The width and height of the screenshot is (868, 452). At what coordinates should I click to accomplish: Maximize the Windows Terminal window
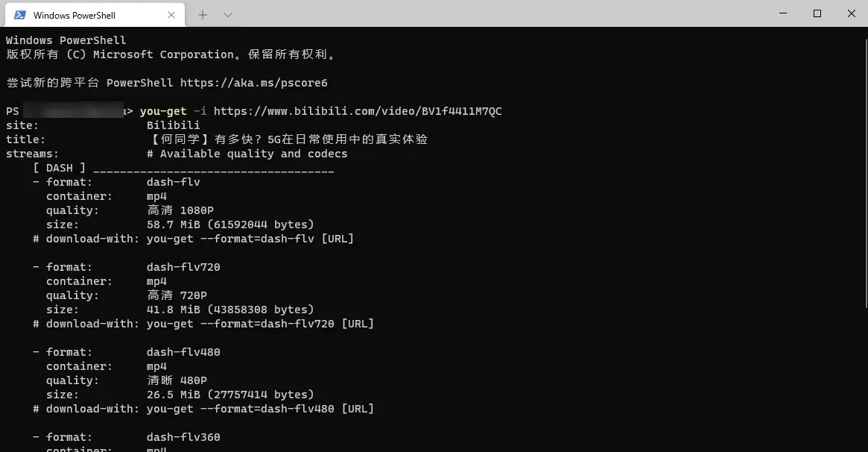[x=817, y=13]
